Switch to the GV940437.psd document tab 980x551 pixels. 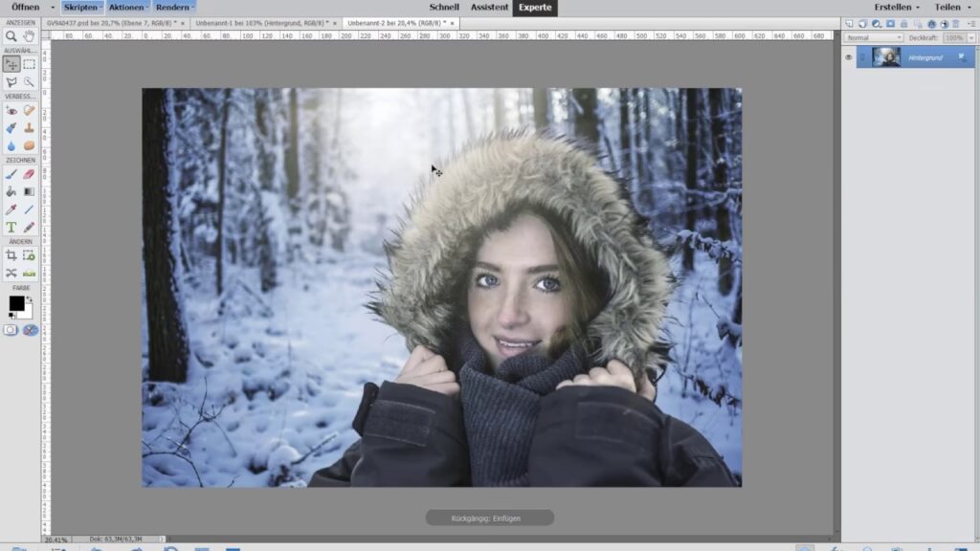[x=111, y=22]
